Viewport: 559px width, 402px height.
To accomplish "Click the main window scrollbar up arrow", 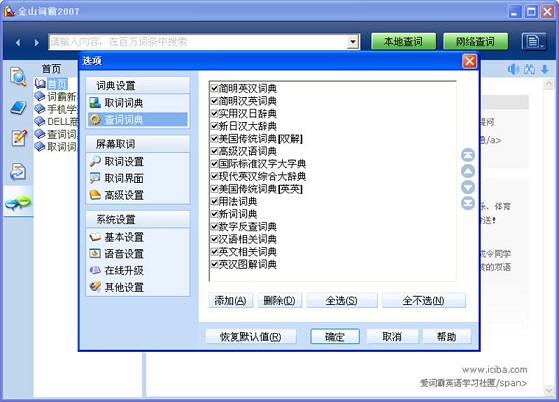I will [548, 84].
